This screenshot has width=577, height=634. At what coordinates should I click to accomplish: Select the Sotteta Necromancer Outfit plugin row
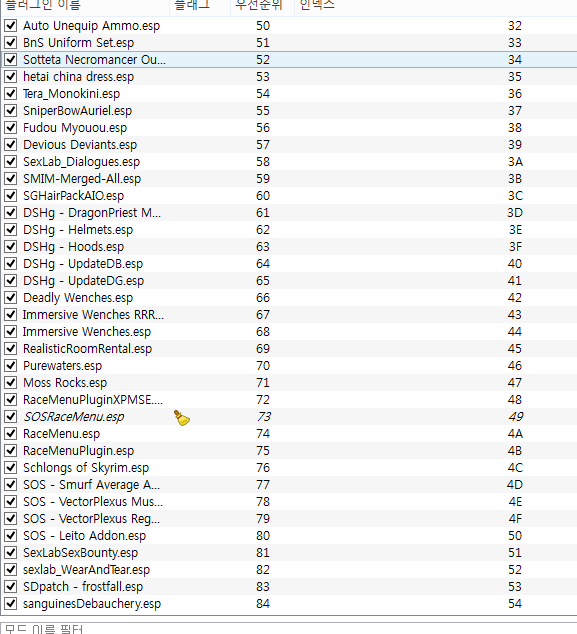[289, 59]
